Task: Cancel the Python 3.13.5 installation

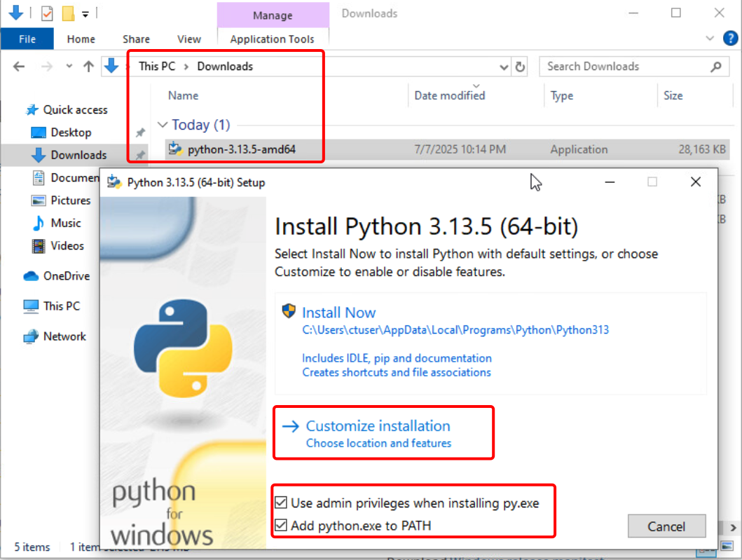Action: click(666, 526)
